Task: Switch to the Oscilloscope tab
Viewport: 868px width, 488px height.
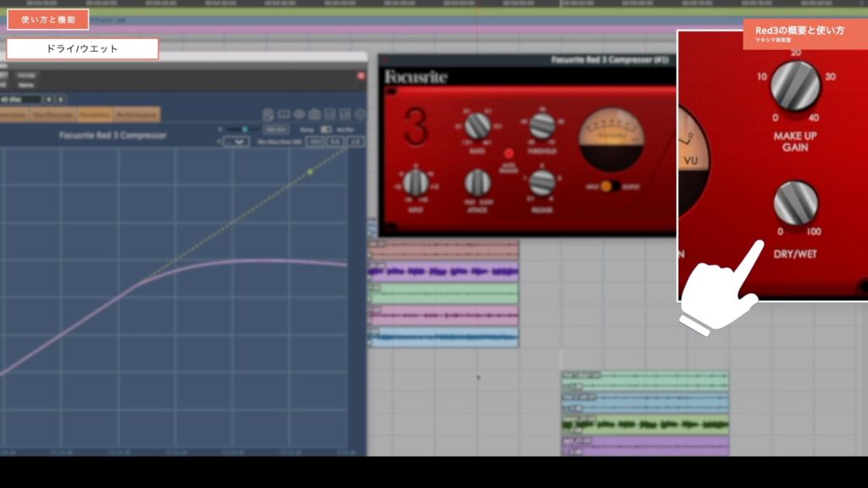Action: pos(53,114)
